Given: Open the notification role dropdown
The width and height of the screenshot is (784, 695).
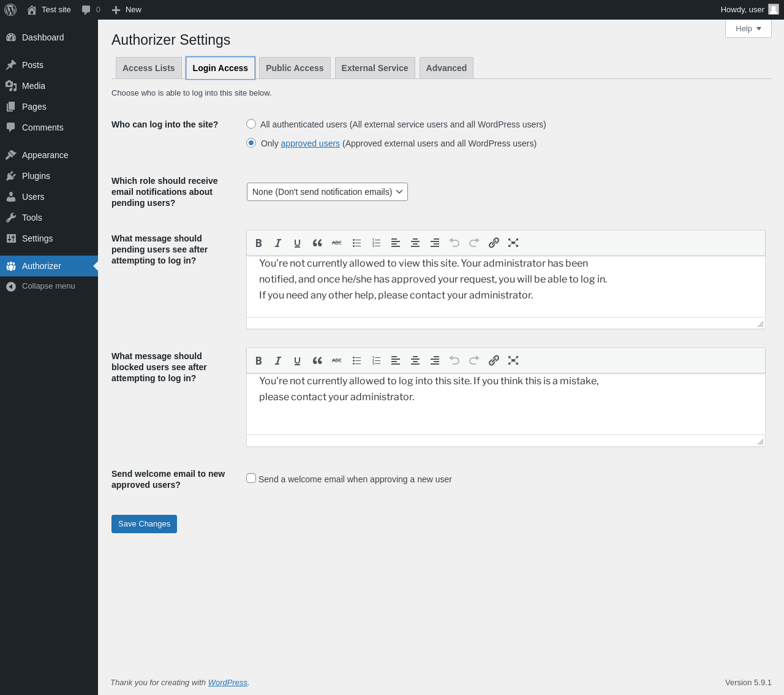Looking at the screenshot, I should click(327, 192).
